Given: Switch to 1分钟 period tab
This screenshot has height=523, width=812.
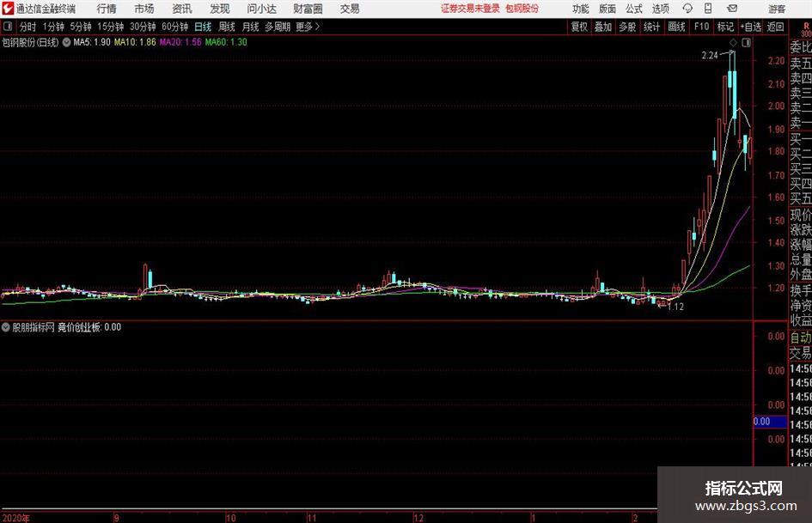Looking at the screenshot, I should point(53,27).
